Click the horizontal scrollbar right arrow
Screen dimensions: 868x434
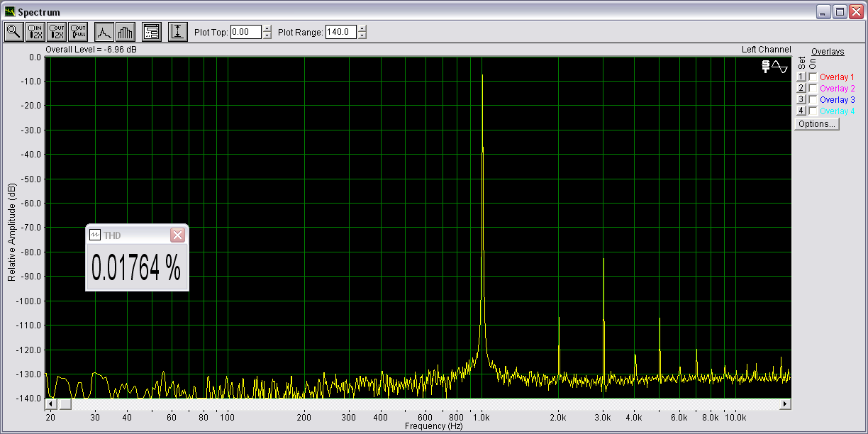784,404
